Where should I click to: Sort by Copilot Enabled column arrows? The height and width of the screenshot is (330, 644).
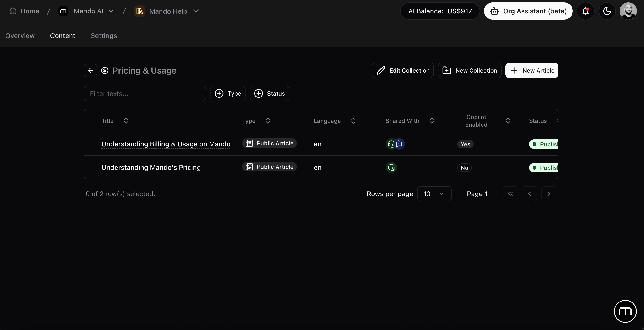point(508,121)
